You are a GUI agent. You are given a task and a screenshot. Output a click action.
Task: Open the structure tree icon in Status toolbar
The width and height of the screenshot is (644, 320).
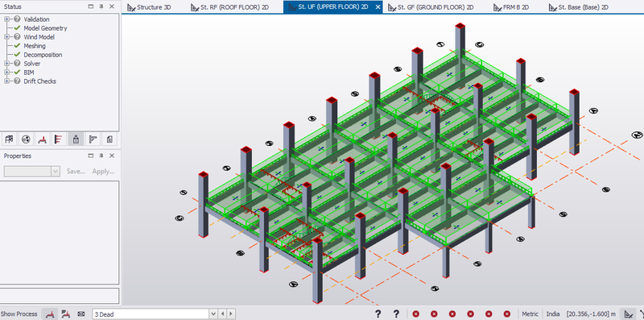coord(8,139)
